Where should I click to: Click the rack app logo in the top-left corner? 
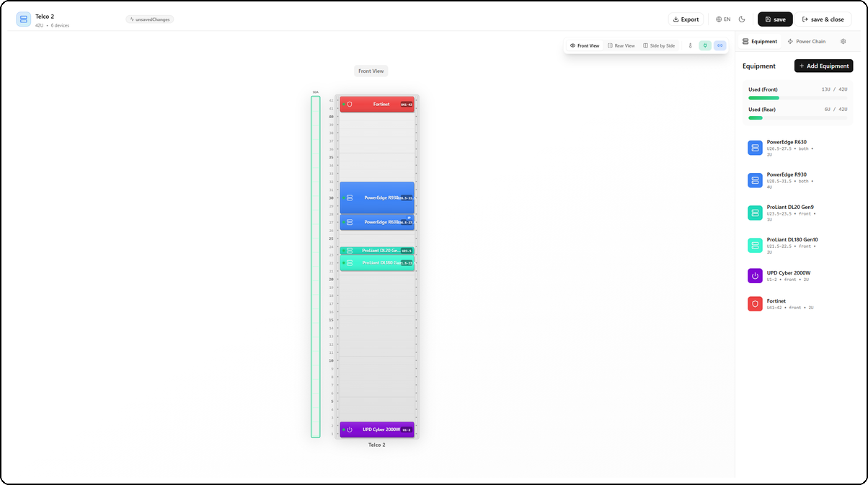(x=22, y=18)
